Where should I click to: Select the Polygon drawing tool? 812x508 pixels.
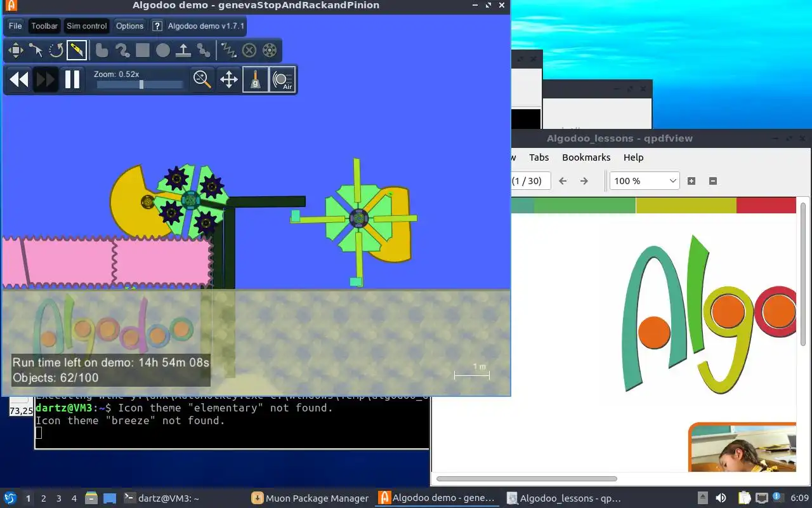pos(101,50)
